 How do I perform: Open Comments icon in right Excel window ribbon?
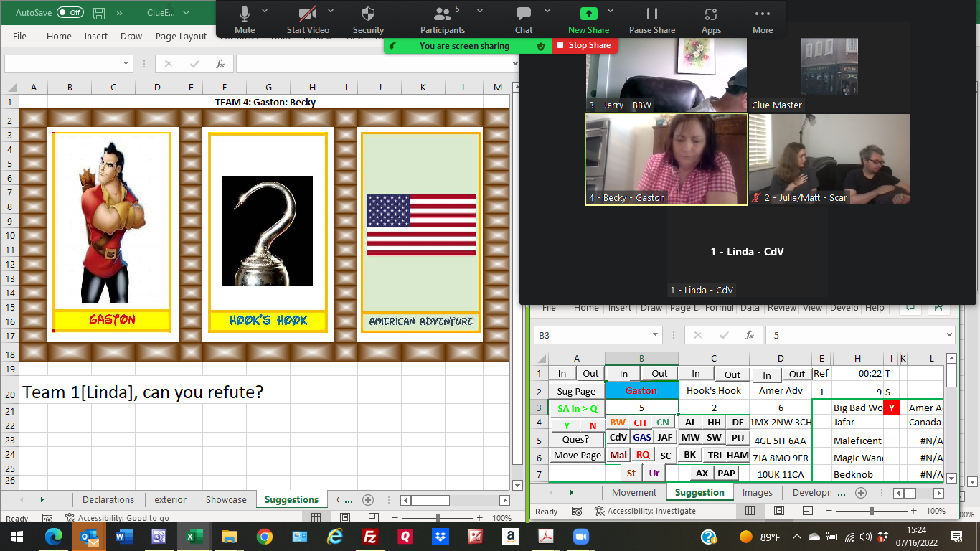(x=910, y=308)
